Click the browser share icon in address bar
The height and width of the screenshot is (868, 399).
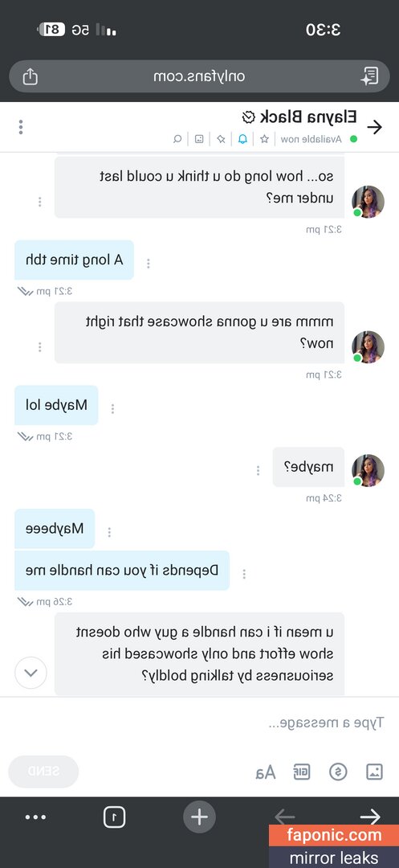[30, 76]
